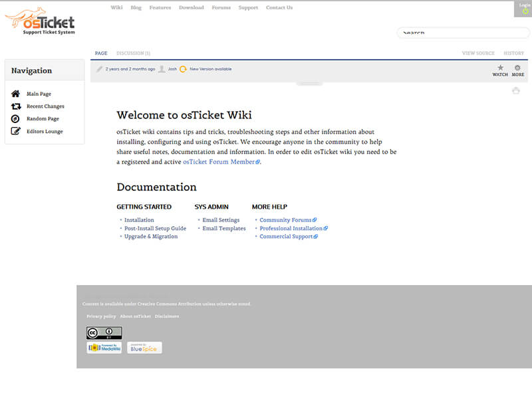Click the Navigation panel heading
Viewport: 532px width, 399px height.
click(31, 70)
